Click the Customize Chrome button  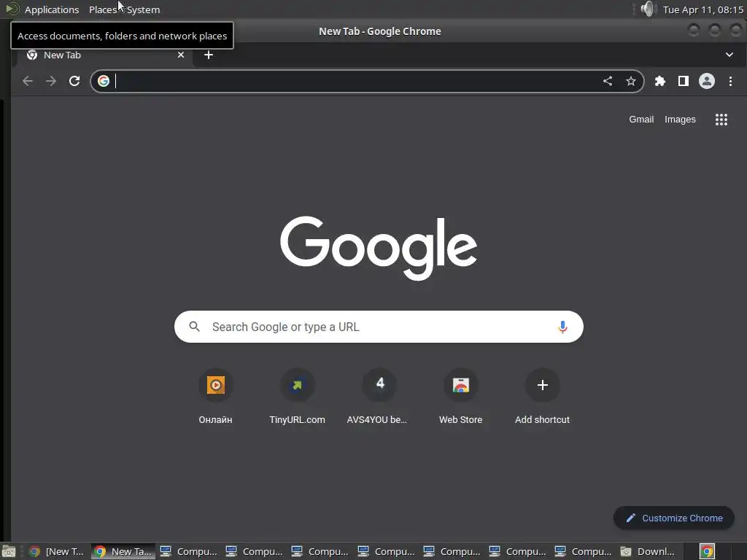pyautogui.click(x=674, y=518)
